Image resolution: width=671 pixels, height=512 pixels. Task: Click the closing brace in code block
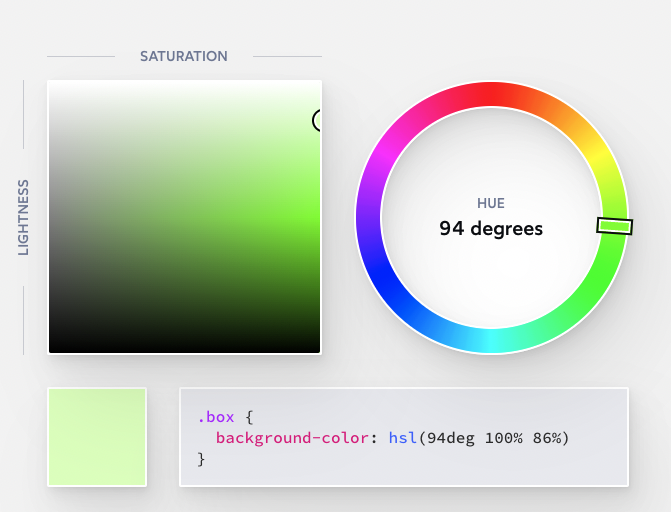pos(201,459)
